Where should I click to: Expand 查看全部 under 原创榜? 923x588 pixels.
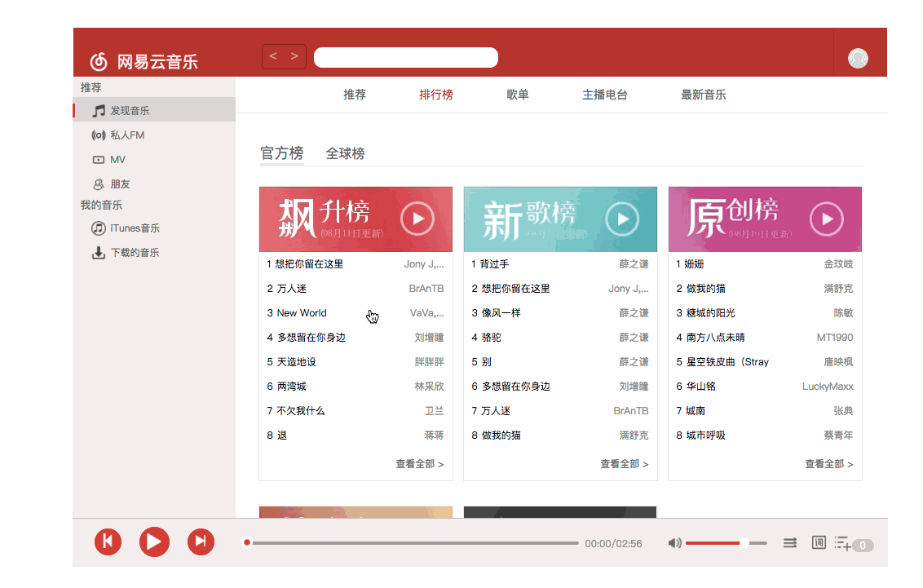tap(828, 464)
